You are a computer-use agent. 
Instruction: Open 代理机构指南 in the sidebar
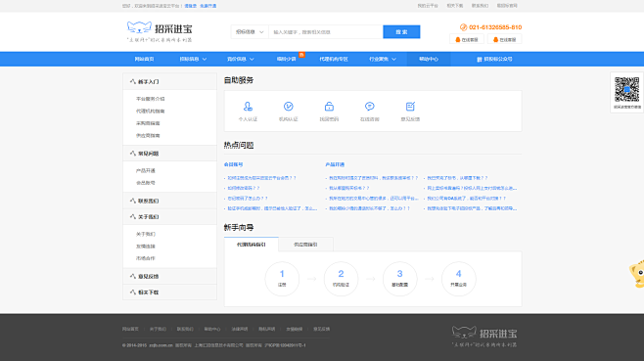click(151, 112)
